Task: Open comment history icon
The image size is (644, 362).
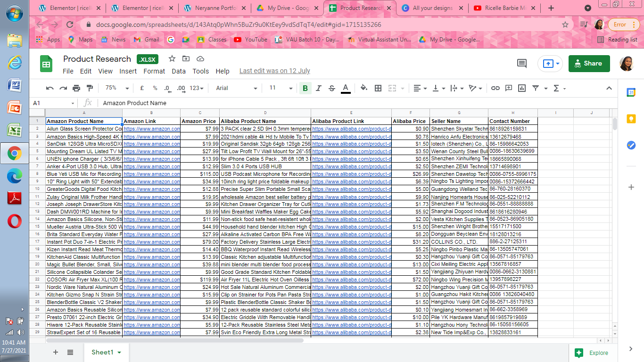Action: tap(522, 64)
